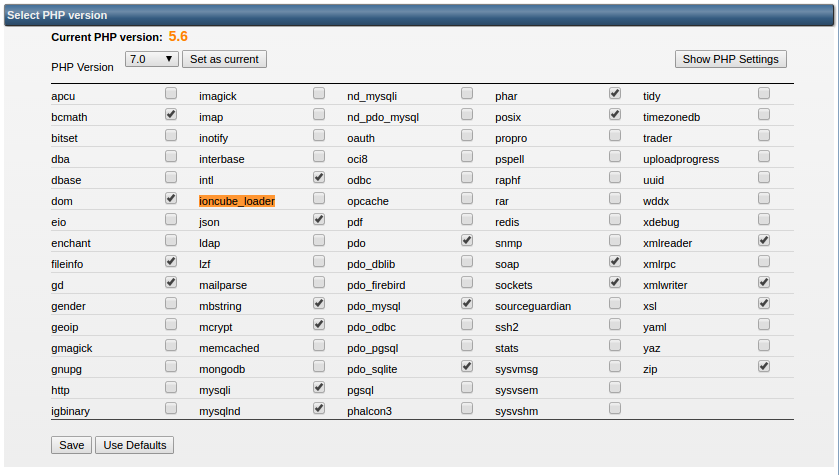
Task: Click the Use Defaults button
Action: 134,445
